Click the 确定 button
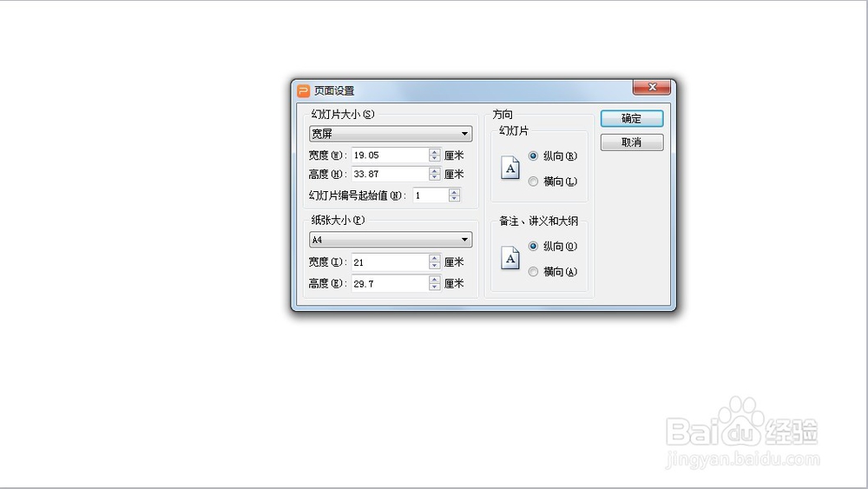Image resolution: width=868 pixels, height=489 pixels. tap(632, 118)
